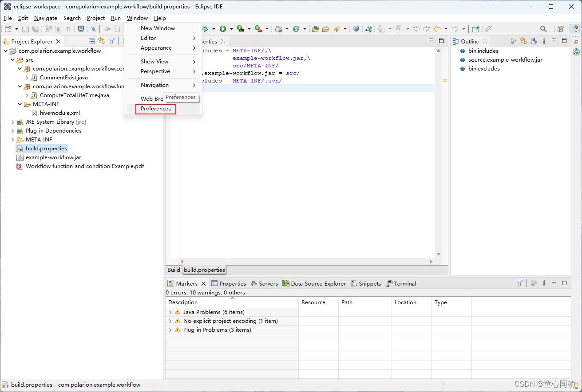Open dropdown arrow next to Debug icon
Image resolution: width=582 pixels, height=392 pixels.
(x=214, y=29)
